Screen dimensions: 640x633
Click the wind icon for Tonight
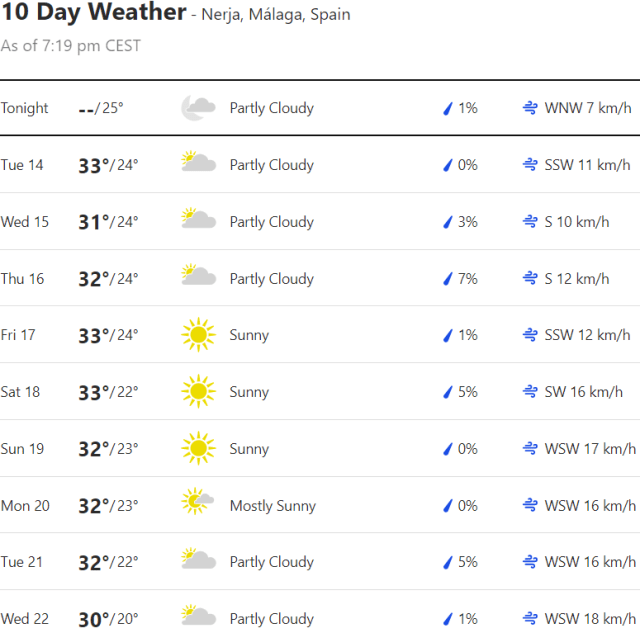530,108
